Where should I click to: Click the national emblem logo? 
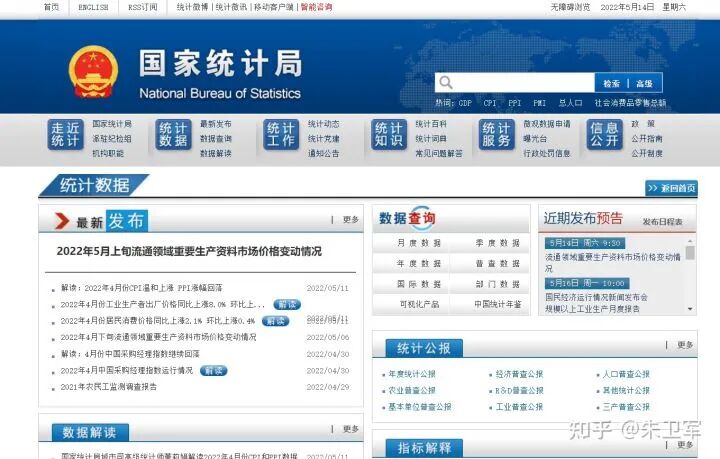point(94,72)
